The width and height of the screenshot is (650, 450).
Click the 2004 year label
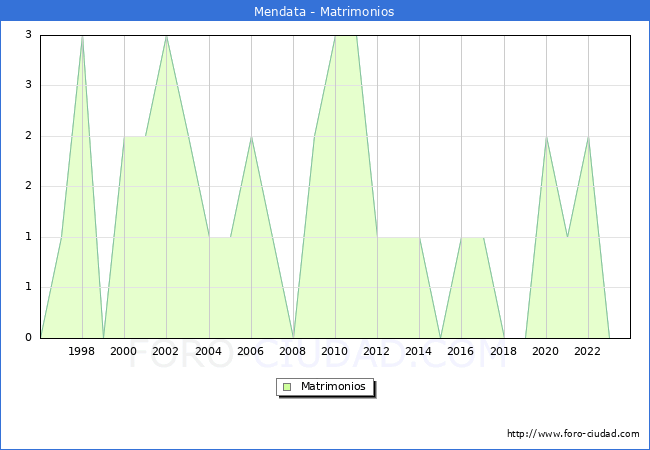(209, 351)
